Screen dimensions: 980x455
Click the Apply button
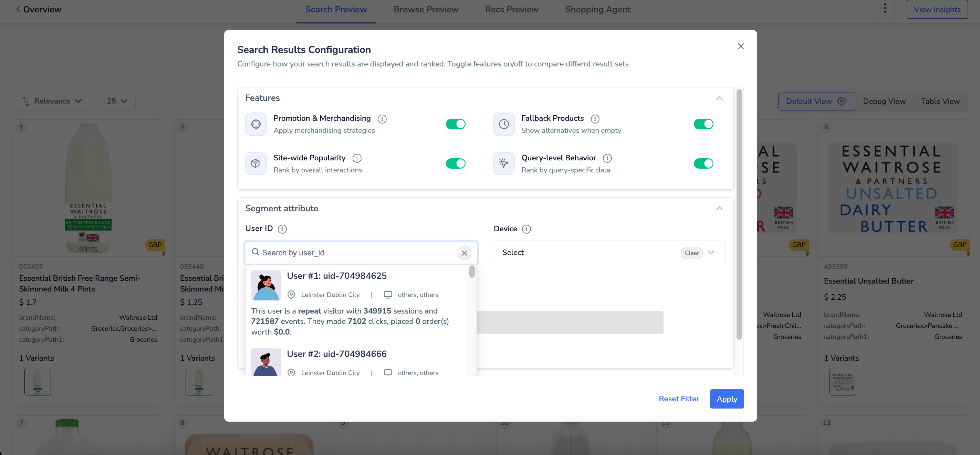tap(726, 399)
